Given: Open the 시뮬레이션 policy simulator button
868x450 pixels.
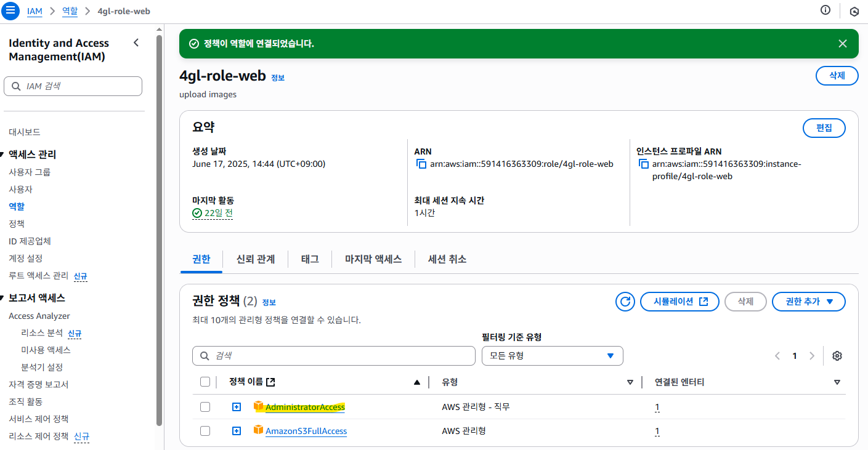Looking at the screenshot, I should [679, 302].
